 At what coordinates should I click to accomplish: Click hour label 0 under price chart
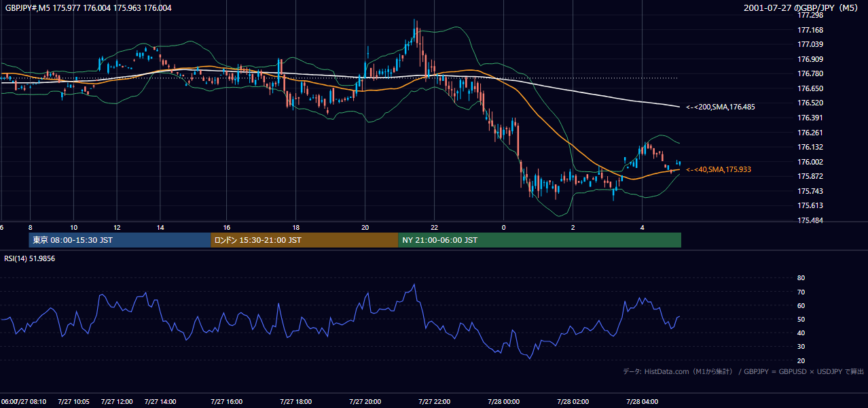coord(504,227)
